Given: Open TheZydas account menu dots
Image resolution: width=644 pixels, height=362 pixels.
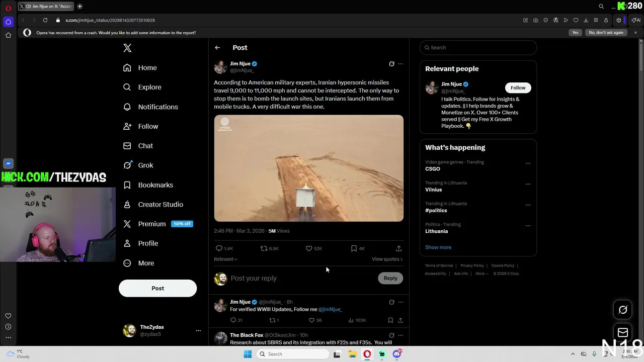Looking at the screenshot, I should pos(198,331).
